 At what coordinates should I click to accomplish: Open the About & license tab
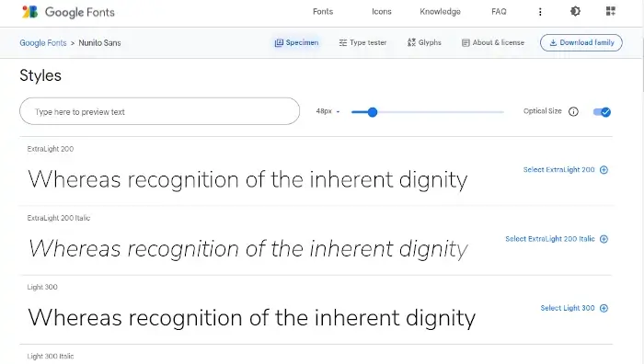pos(493,42)
